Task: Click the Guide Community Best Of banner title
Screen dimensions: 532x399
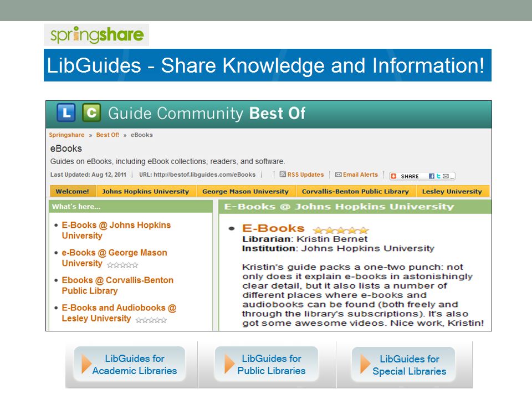Action: [207, 113]
